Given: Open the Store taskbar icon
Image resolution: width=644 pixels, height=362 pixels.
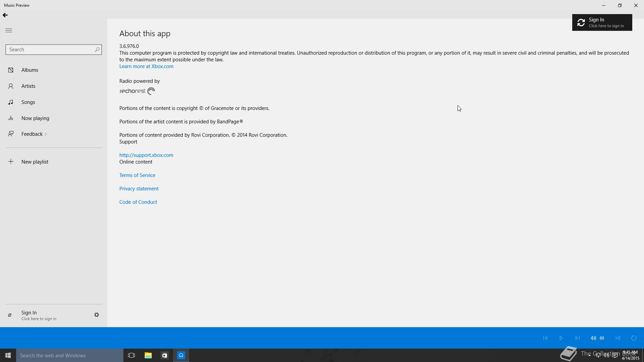Looking at the screenshot, I should click(164, 355).
